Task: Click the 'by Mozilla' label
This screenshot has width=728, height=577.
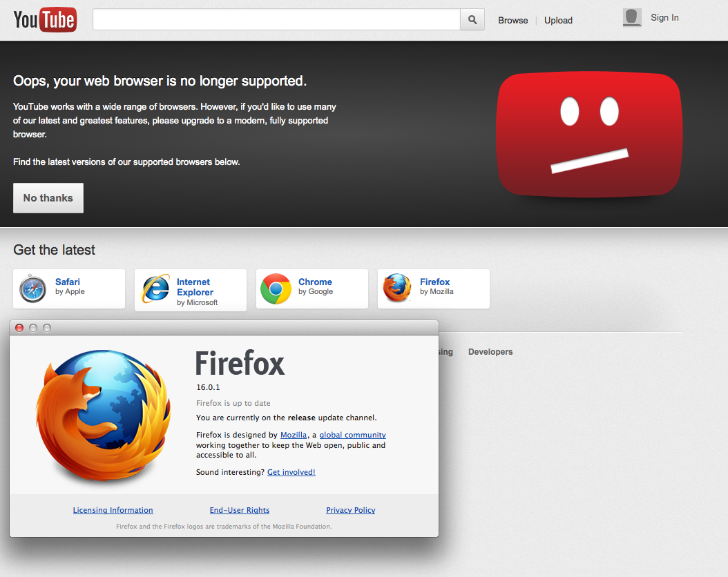Action: tap(437, 291)
